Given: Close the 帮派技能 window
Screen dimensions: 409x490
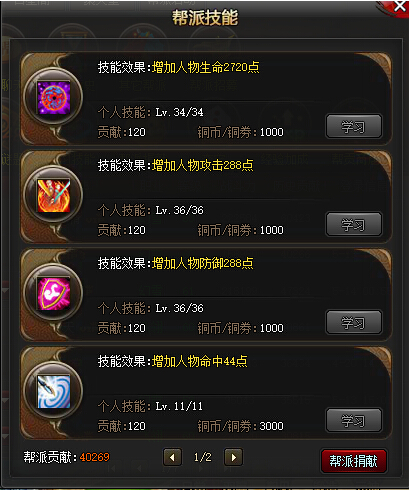Looking at the screenshot, I should [x=399, y=6].
